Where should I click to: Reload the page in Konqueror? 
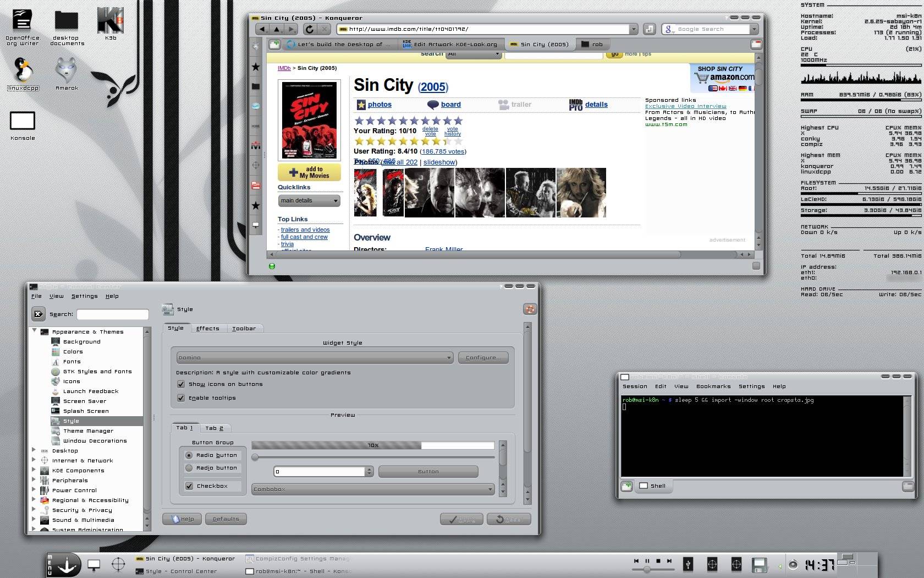310,29
